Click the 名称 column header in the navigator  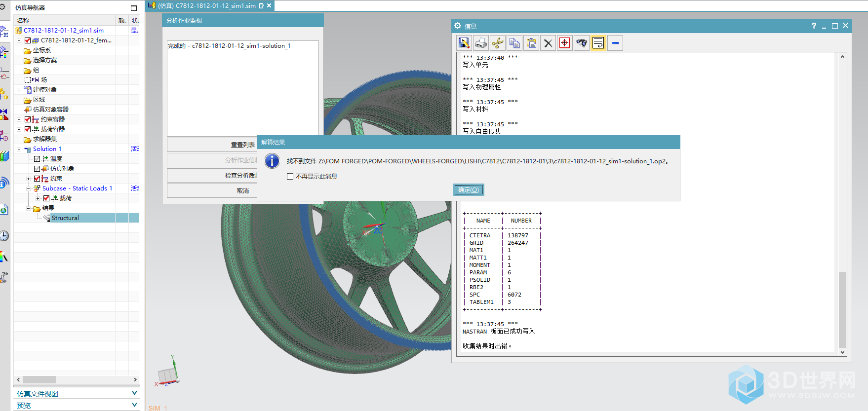[65, 20]
